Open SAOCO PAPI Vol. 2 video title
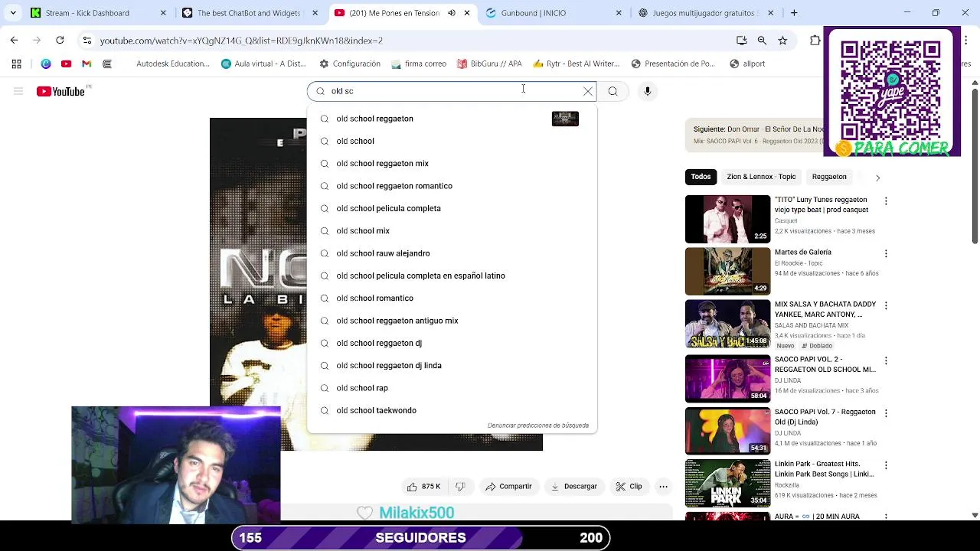Viewport: 980px width, 551px height. 825,364
